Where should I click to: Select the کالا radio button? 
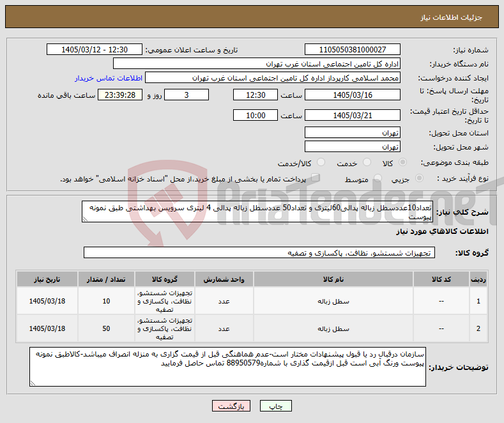pos(402,162)
